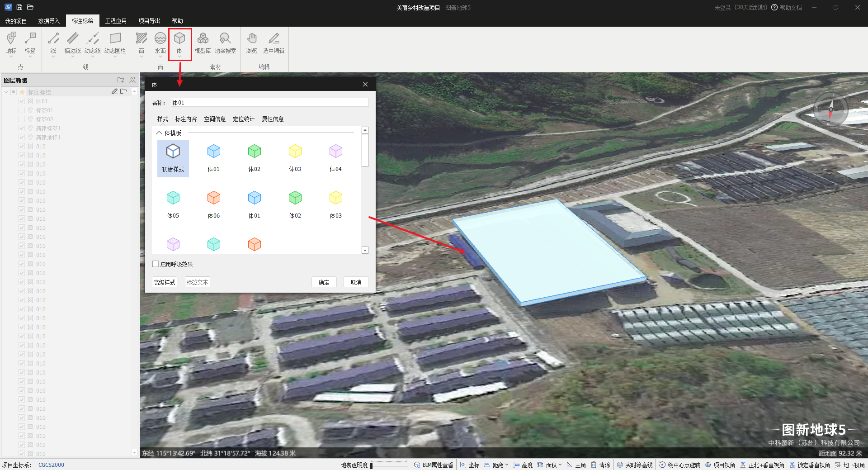
Task: Collapse the 标注标绘 tree node
Action: click(x=6, y=92)
